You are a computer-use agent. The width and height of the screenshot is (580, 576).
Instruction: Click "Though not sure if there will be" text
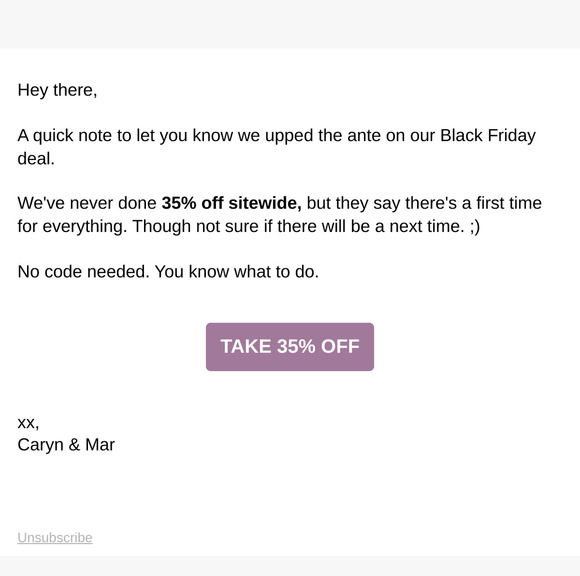[x=251, y=226]
